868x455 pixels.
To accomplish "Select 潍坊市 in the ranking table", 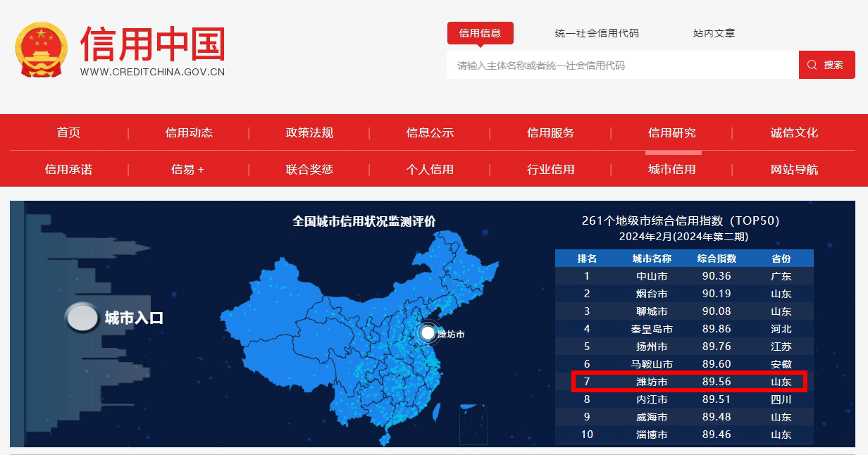I will (x=652, y=382).
